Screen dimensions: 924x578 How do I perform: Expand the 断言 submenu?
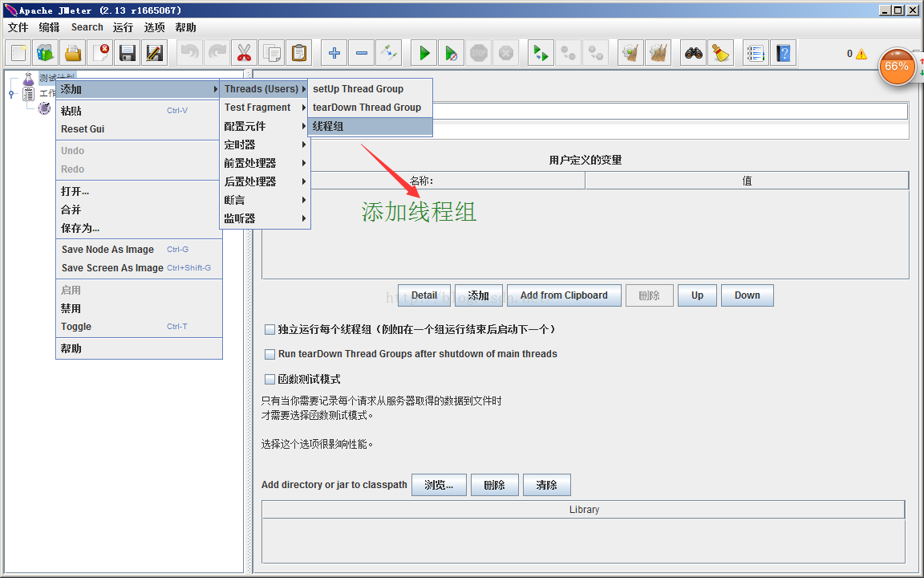pyautogui.click(x=265, y=200)
